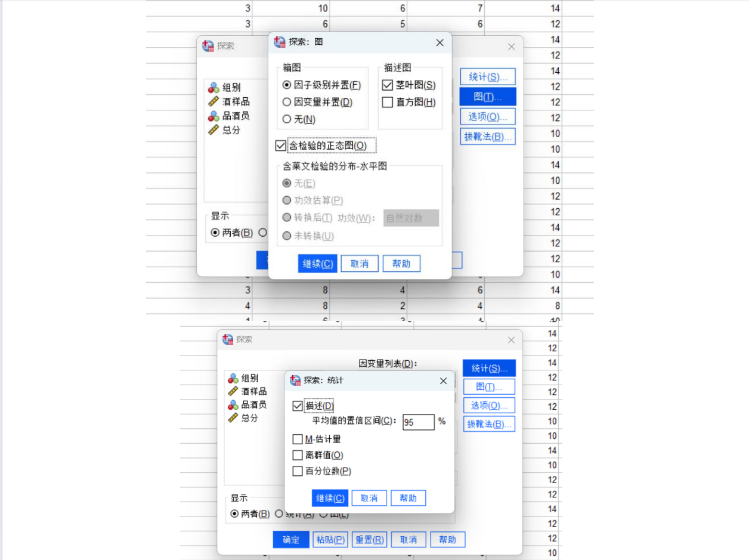Enable M-估计量 checkbox
The image size is (749, 560).
click(x=298, y=440)
